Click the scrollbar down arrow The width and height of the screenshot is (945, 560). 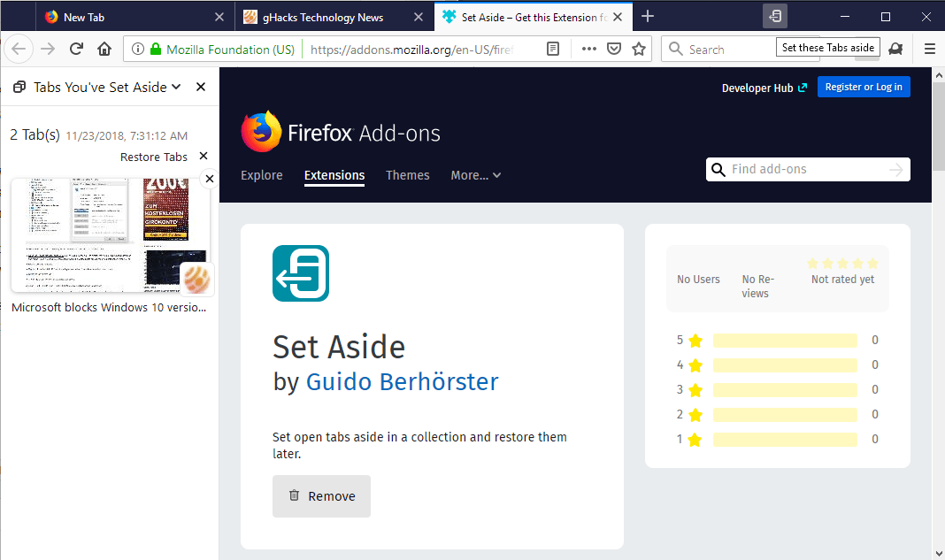(939, 554)
